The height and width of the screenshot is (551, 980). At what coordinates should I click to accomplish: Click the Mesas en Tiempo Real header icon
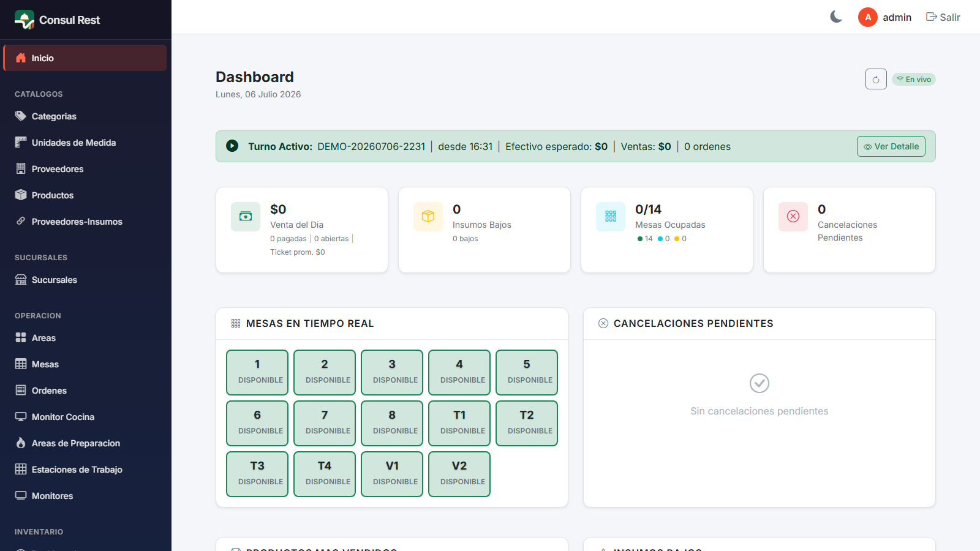coord(236,323)
